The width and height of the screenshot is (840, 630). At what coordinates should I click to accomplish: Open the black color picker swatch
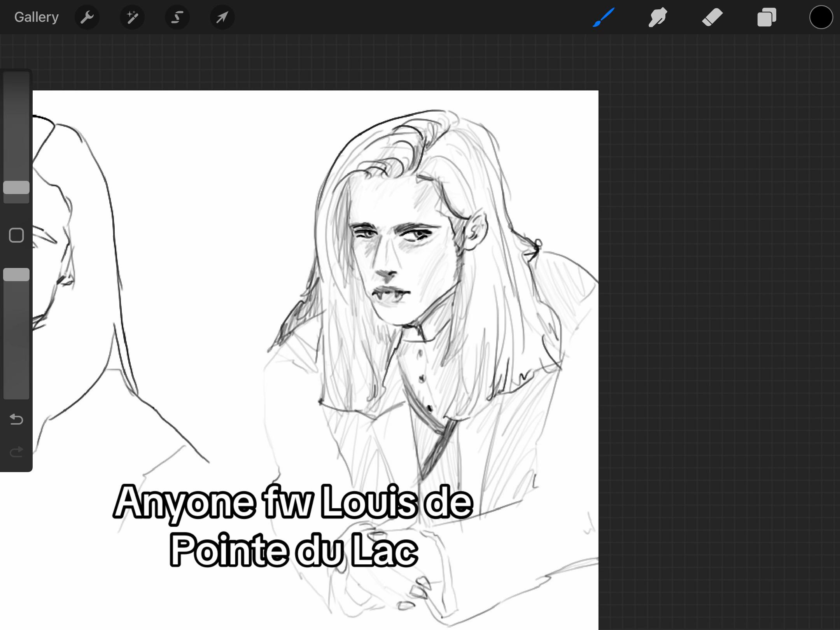821,17
